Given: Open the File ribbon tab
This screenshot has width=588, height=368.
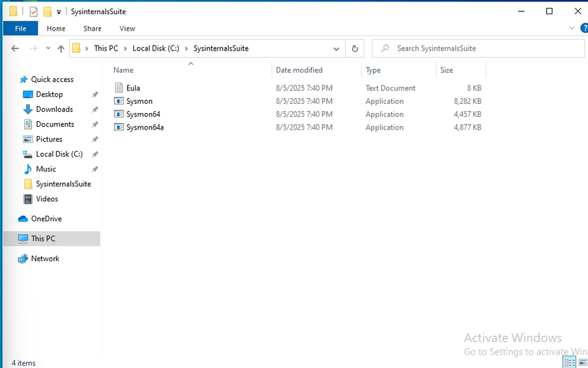Looking at the screenshot, I should 20,28.
